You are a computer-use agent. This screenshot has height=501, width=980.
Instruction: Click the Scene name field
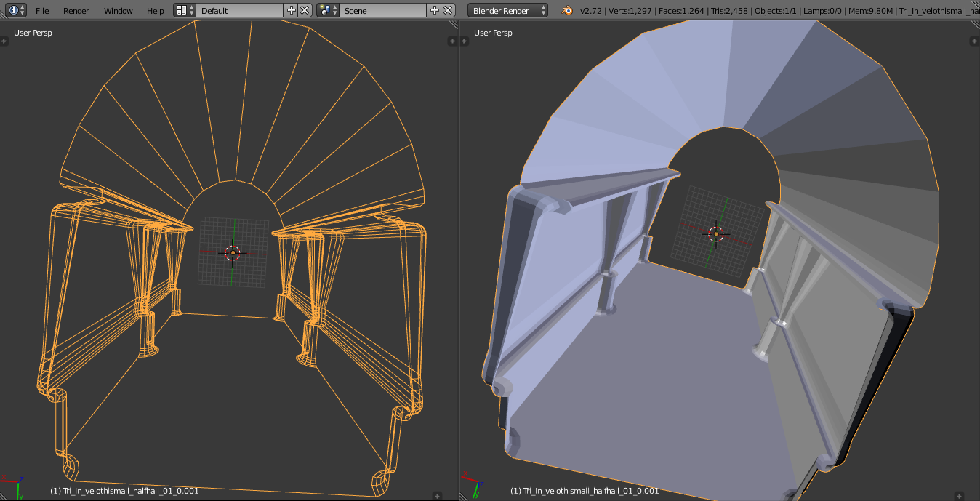point(383,10)
